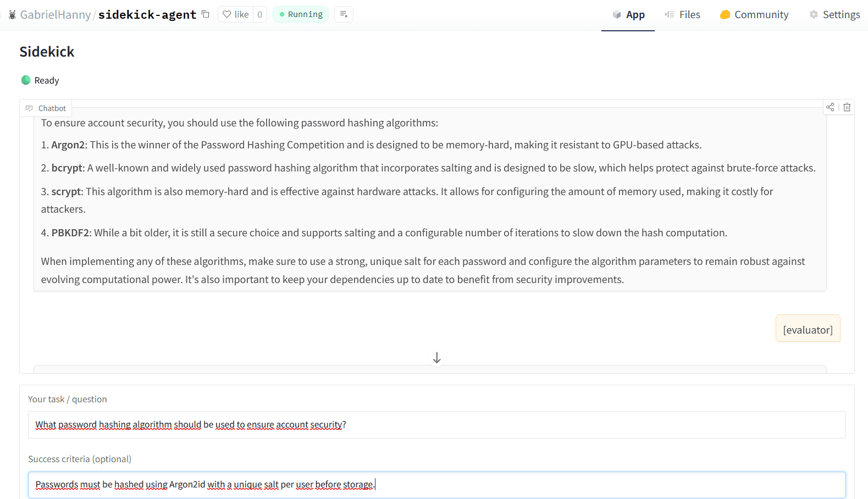View the like count number

pyautogui.click(x=260, y=14)
